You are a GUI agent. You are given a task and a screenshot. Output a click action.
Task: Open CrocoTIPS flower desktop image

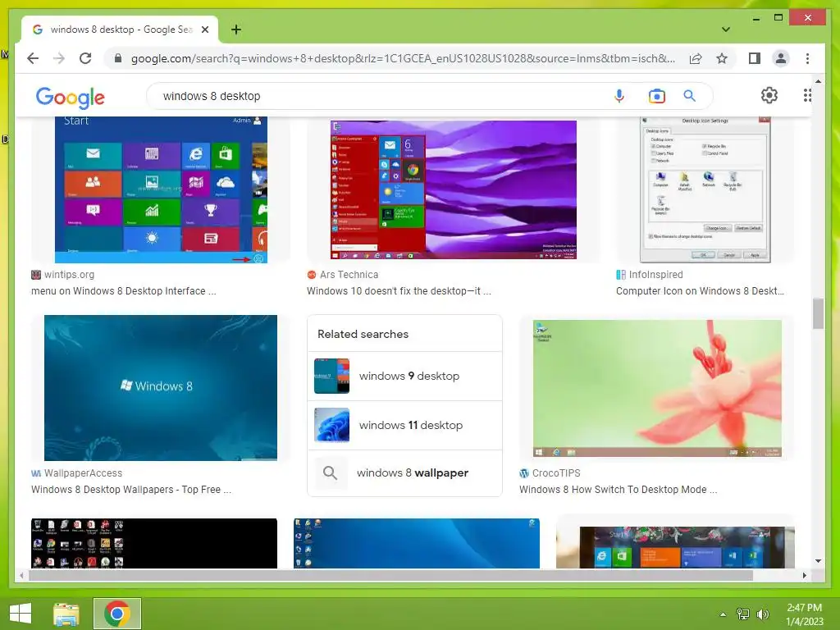point(657,388)
